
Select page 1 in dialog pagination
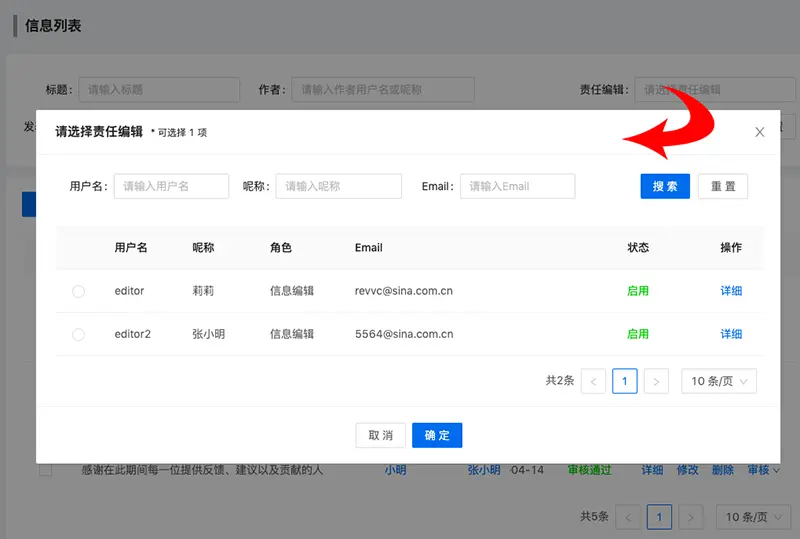624,381
